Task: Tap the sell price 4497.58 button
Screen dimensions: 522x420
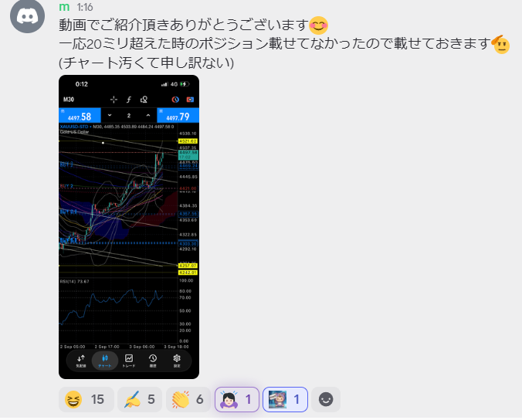Action: click(80, 116)
